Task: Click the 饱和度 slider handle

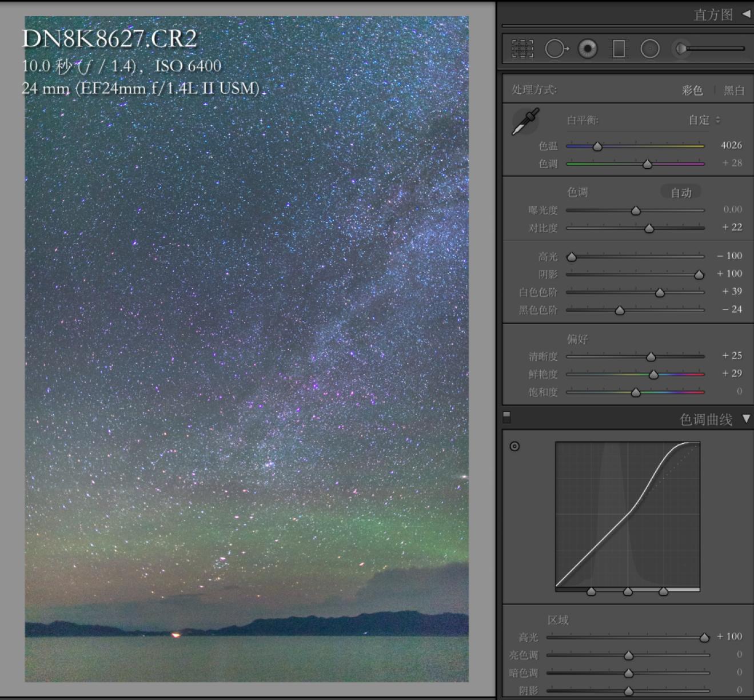Action: (636, 392)
